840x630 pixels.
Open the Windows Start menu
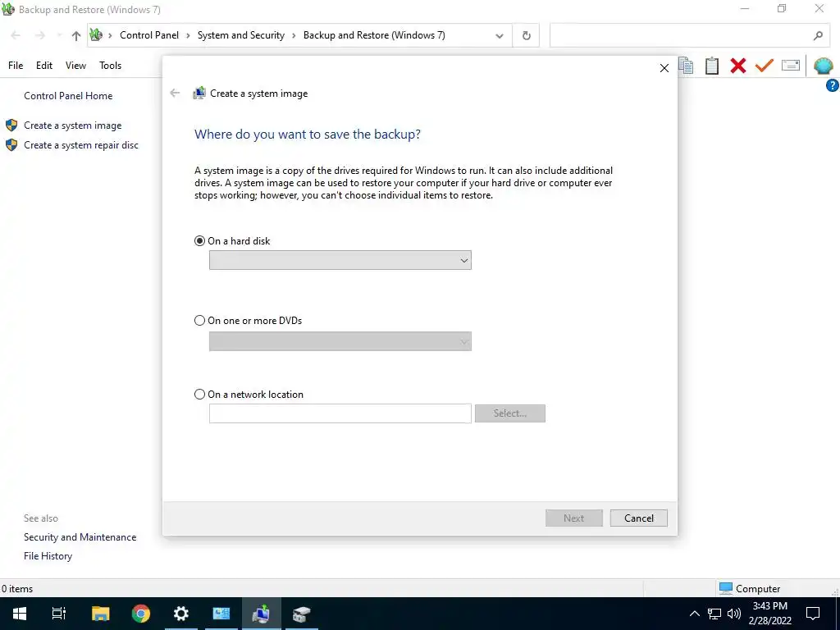[x=20, y=614]
